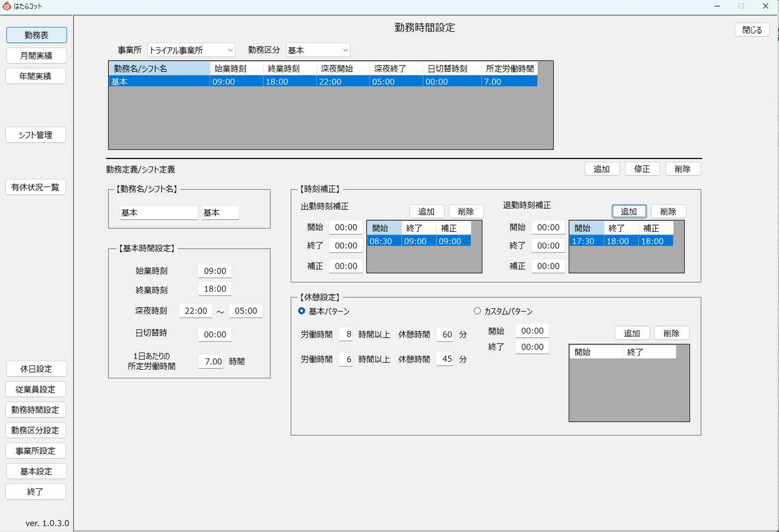Go to 月間実績 in sidebar
Image resolution: width=779 pixels, height=532 pixels.
[x=36, y=56]
